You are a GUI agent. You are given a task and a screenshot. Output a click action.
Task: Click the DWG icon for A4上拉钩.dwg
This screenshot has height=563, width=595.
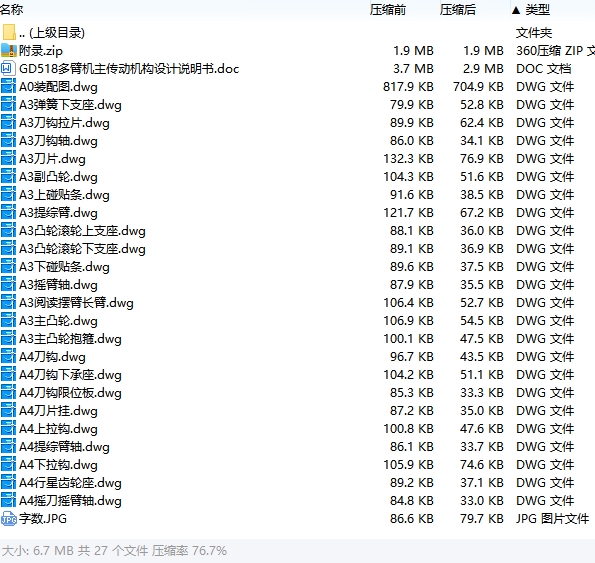tap(8, 429)
